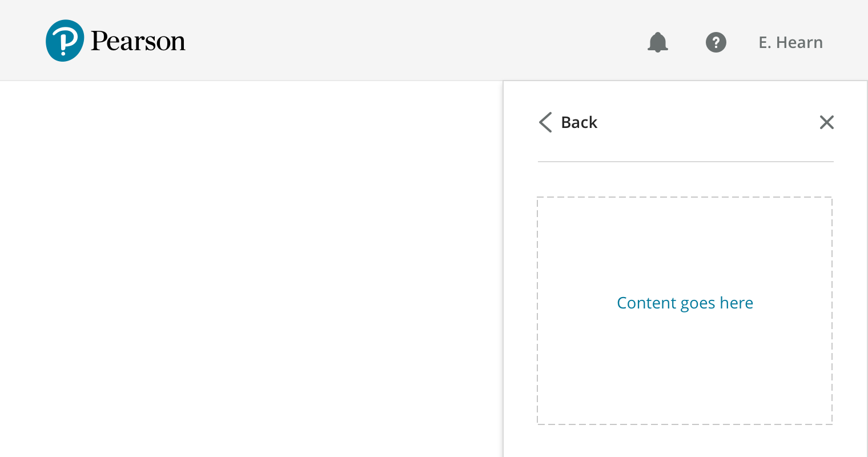Viewport: 868px width, 457px height.
Task: Click the left chevron beside Back
Action: click(x=545, y=122)
